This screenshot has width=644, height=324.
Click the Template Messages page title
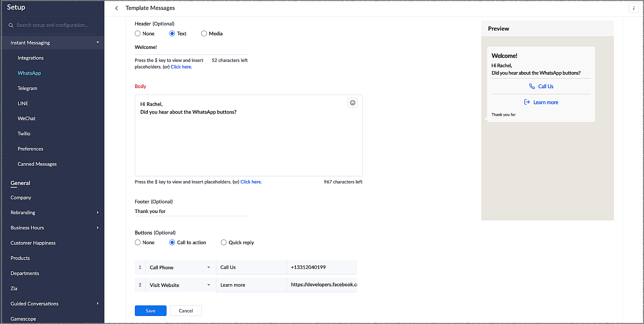tap(150, 8)
